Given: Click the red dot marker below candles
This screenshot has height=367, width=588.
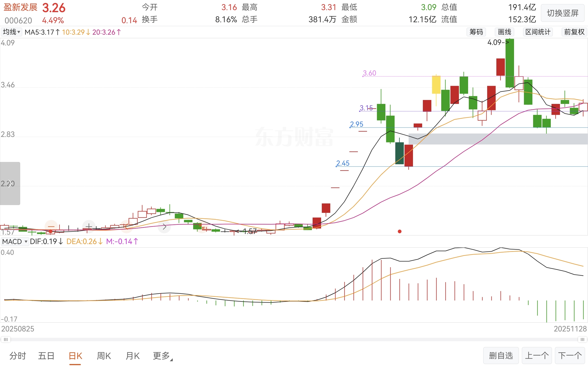Looking at the screenshot, I should 399,231.
